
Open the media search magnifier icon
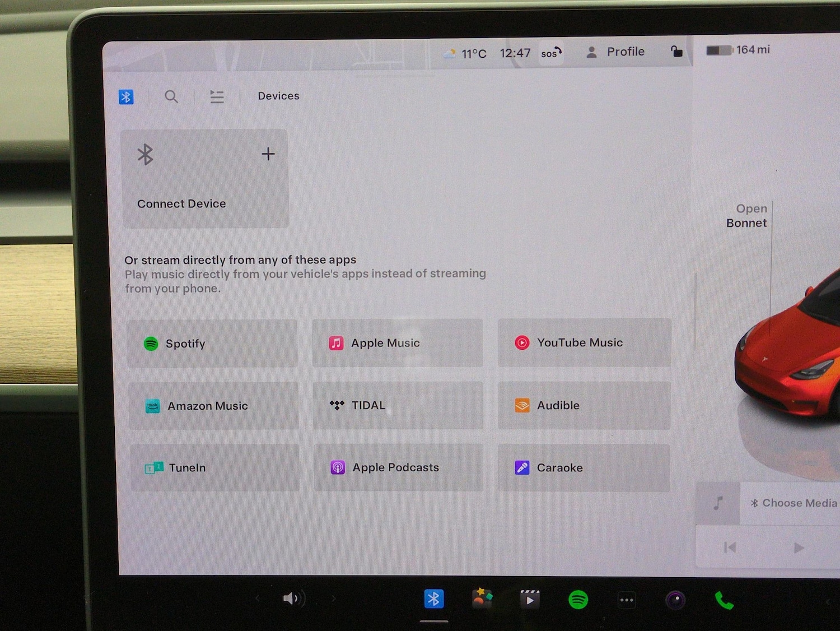tap(171, 97)
